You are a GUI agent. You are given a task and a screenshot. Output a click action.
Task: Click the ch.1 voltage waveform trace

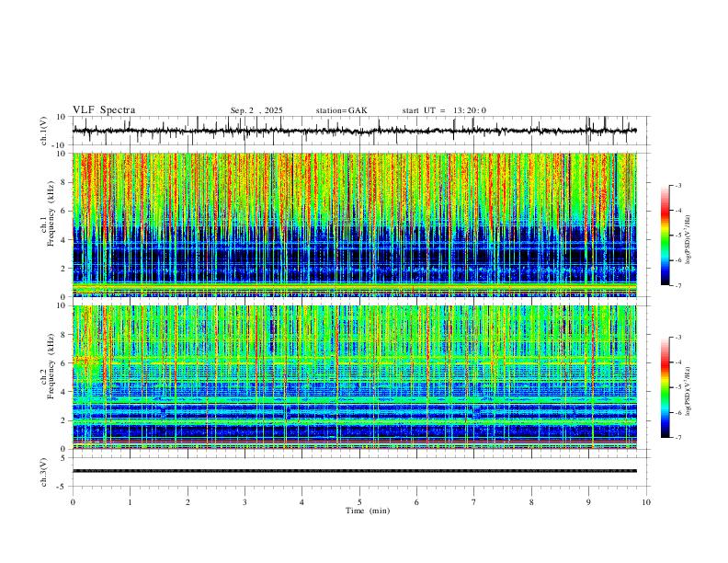point(355,131)
